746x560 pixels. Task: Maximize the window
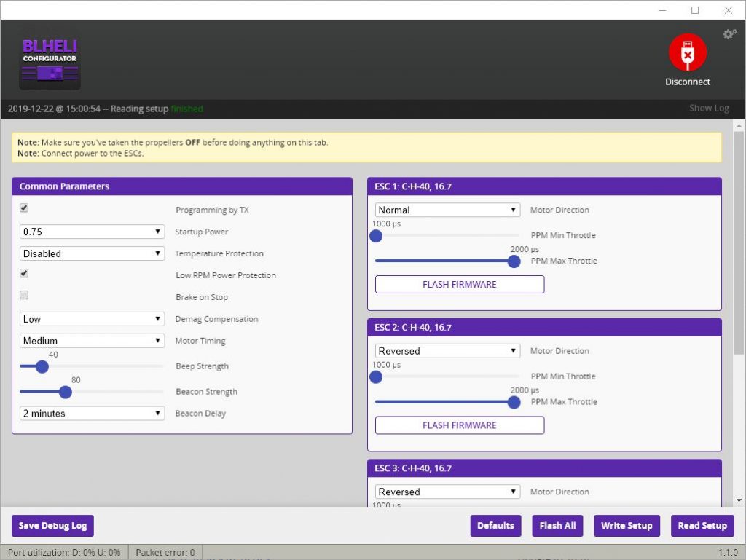[695, 10]
